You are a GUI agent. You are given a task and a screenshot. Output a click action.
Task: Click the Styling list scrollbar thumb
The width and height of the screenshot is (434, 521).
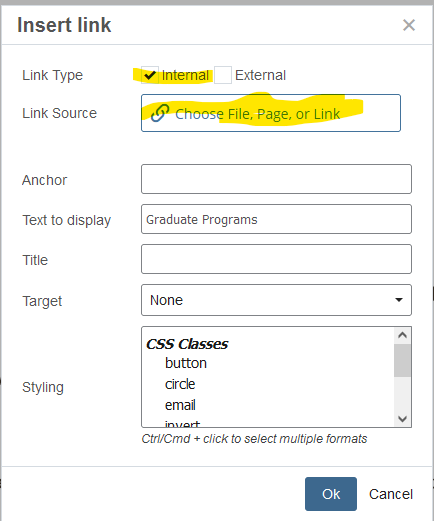[x=402, y=360]
